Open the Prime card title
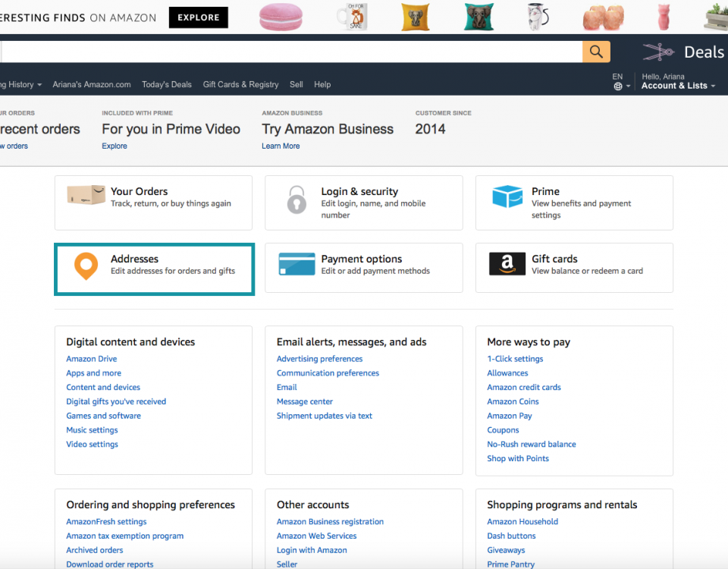728x569 pixels. pyautogui.click(x=545, y=191)
